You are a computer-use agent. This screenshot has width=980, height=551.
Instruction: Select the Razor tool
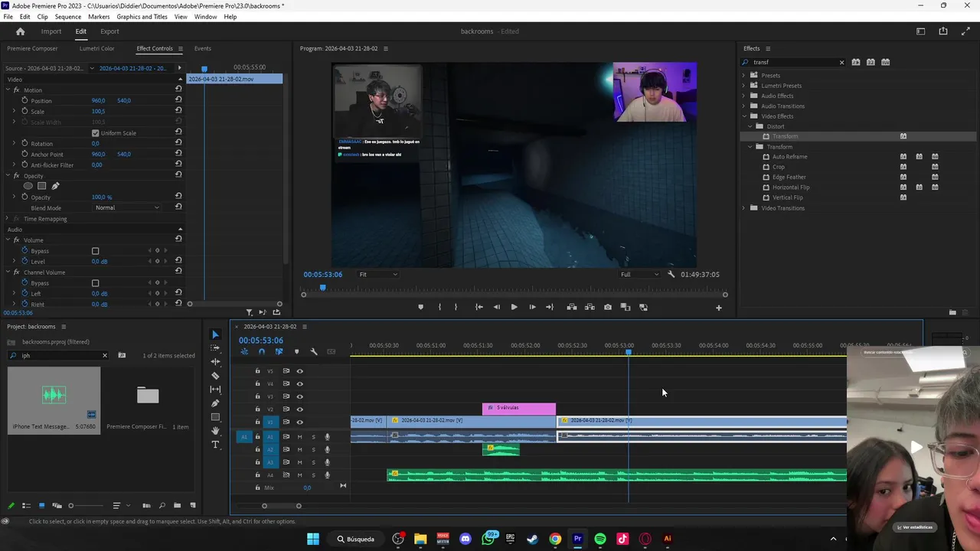215,376
